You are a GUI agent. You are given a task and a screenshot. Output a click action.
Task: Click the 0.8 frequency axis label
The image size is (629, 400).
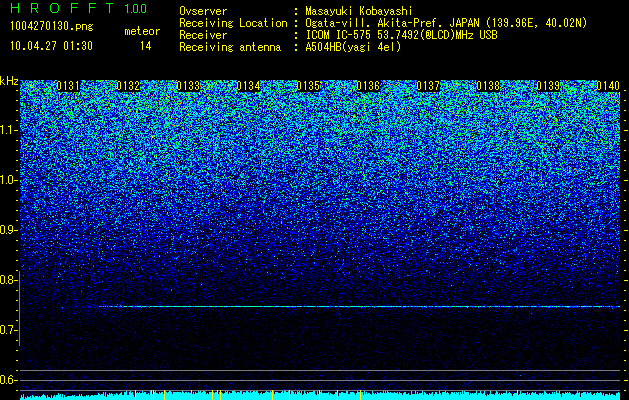8,280
